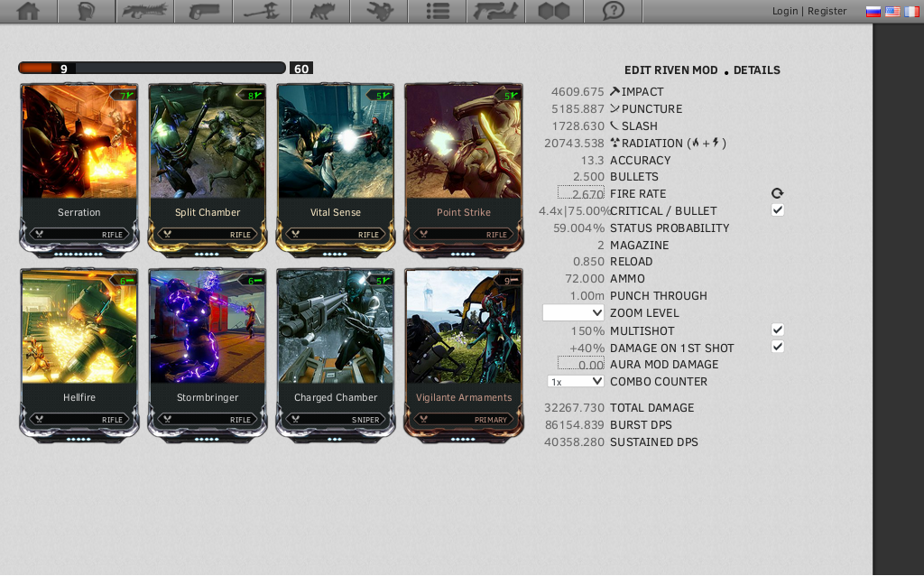Click the Radiation damage icon
The image size is (924, 576).
pyautogui.click(x=614, y=143)
